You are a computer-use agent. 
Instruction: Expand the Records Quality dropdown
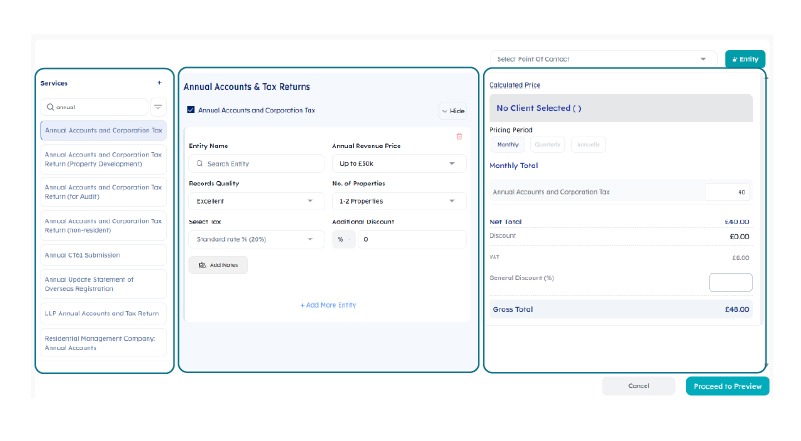click(x=256, y=201)
